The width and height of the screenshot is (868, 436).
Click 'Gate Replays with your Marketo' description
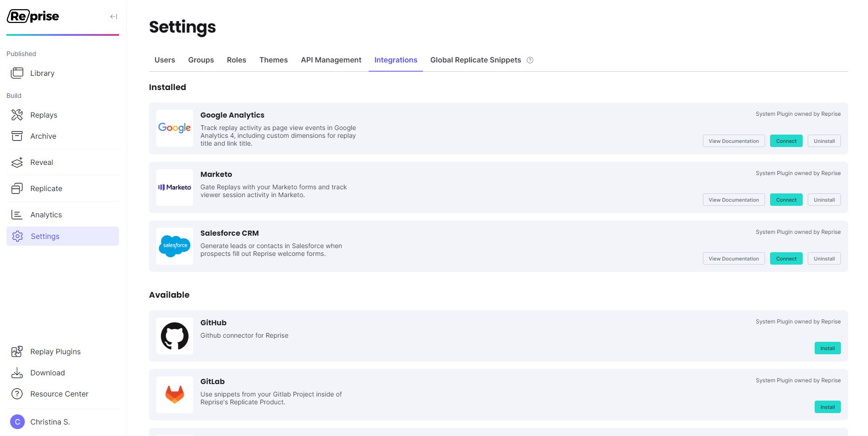(x=274, y=191)
